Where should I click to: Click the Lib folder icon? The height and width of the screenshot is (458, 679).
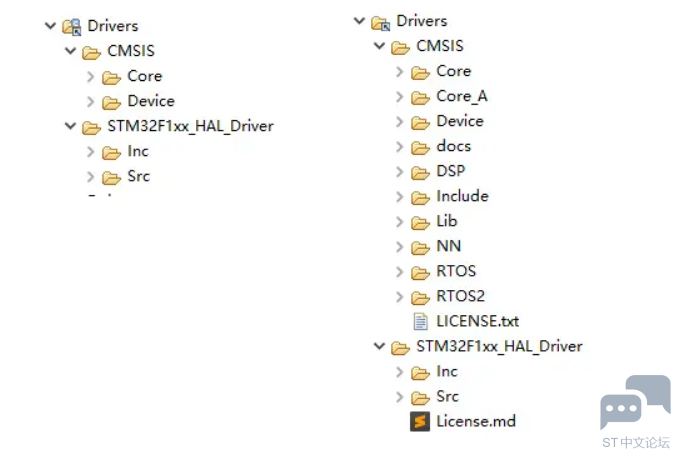click(420, 223)
